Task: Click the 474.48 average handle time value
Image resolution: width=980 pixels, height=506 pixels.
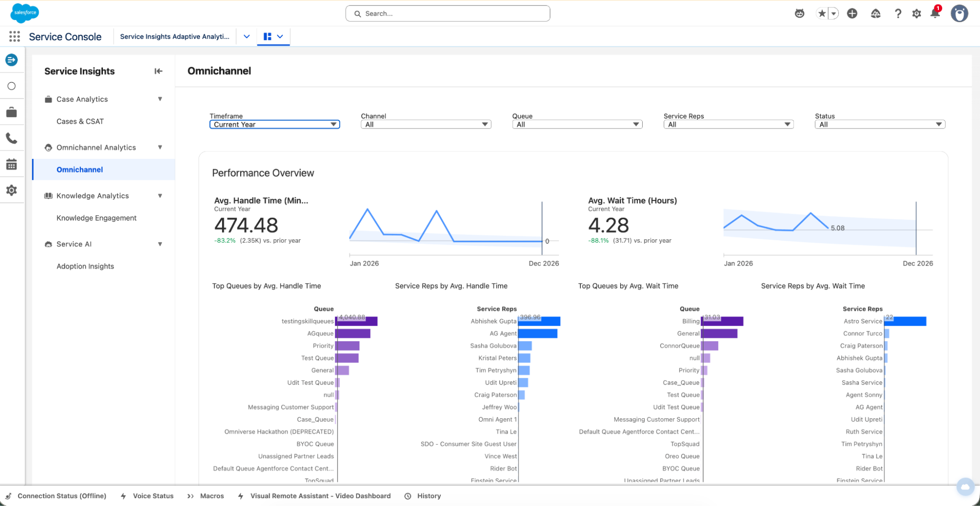Action: coord(246,226)
